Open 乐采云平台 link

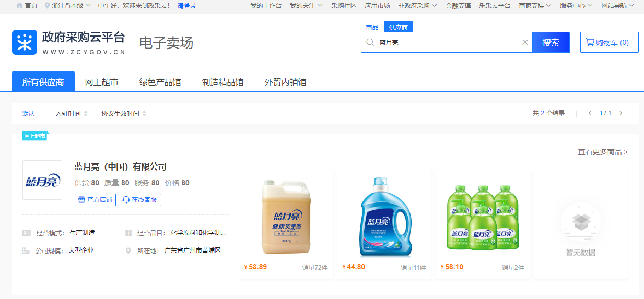pos(495,6)
